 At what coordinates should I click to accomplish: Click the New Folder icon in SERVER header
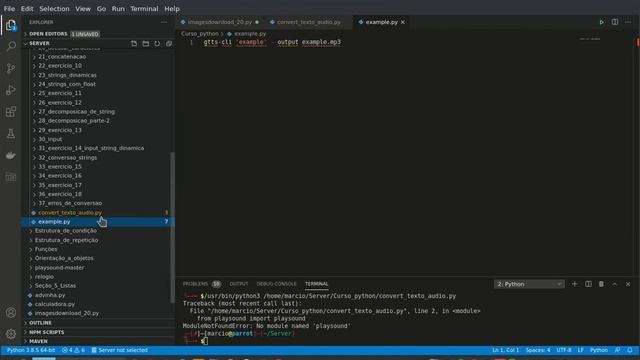point(146,43)
